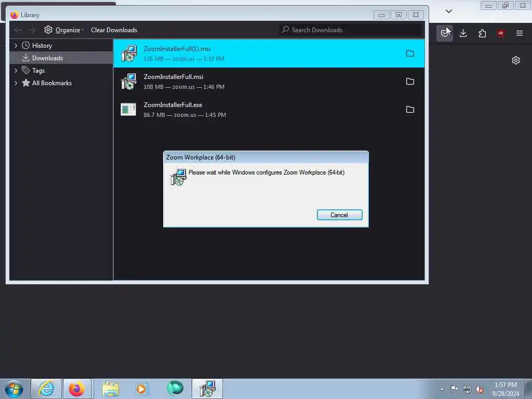Image resolution: width=532 pixels, height=399 pixels.
Task: Go forward with the Library forward arrow
Action: [x=32, y=30]
